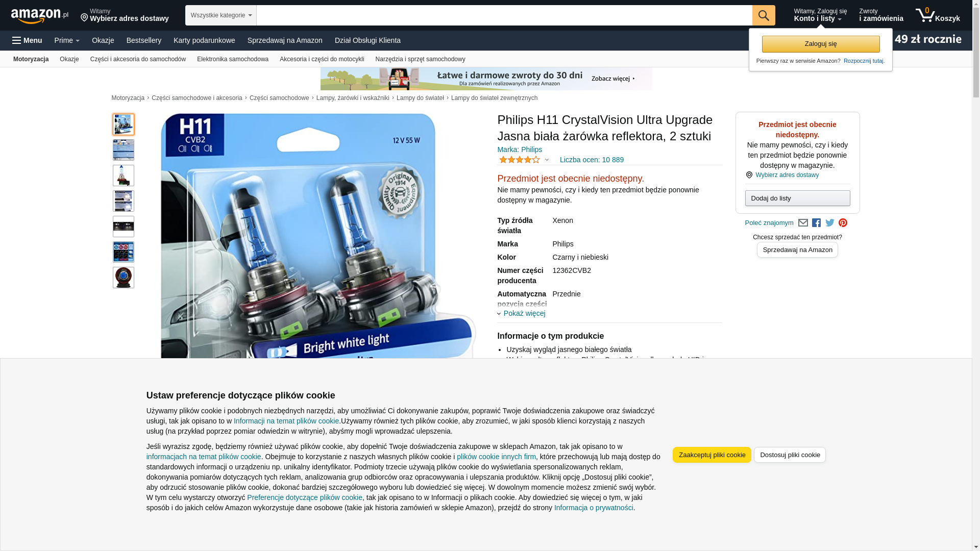Share product on Twitter icon

click(830, 223)
